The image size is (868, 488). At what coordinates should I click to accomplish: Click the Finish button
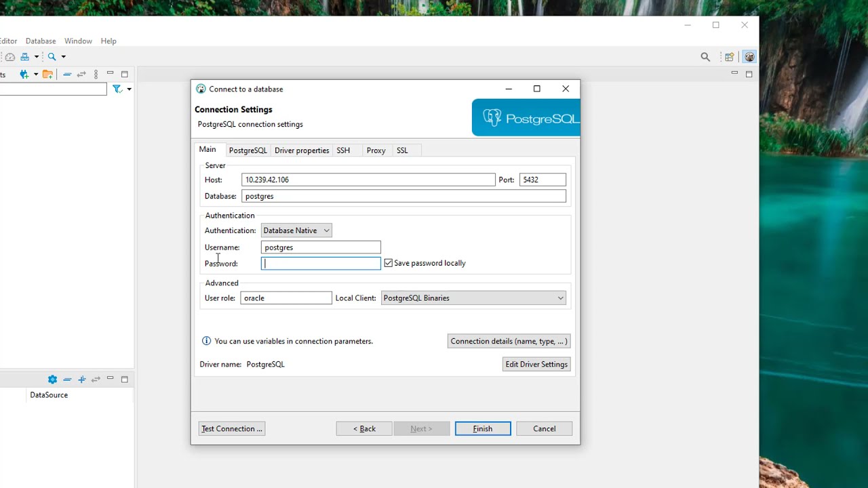pyautogui.click(x=483, y=428)
